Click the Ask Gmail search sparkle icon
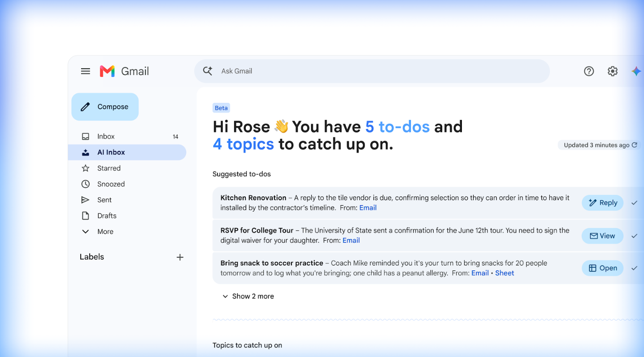Image resolution: width=644 pixels, height=357 pixels. point(208,71)
